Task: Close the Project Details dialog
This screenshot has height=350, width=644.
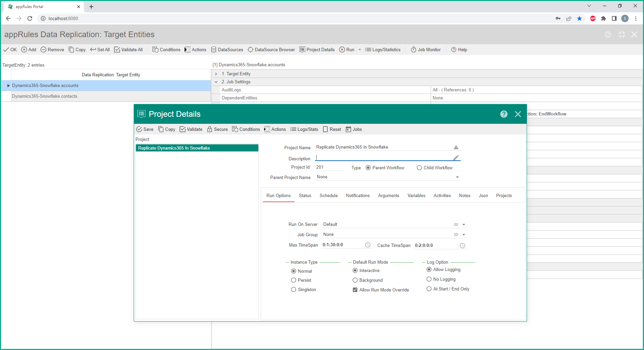Action: (x=518, y=114)
